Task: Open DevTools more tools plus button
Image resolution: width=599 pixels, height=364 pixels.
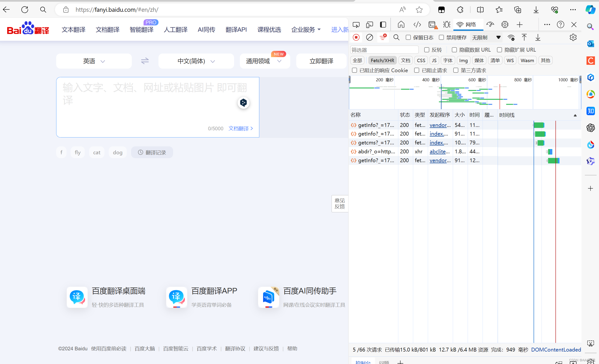Action: 520,24
